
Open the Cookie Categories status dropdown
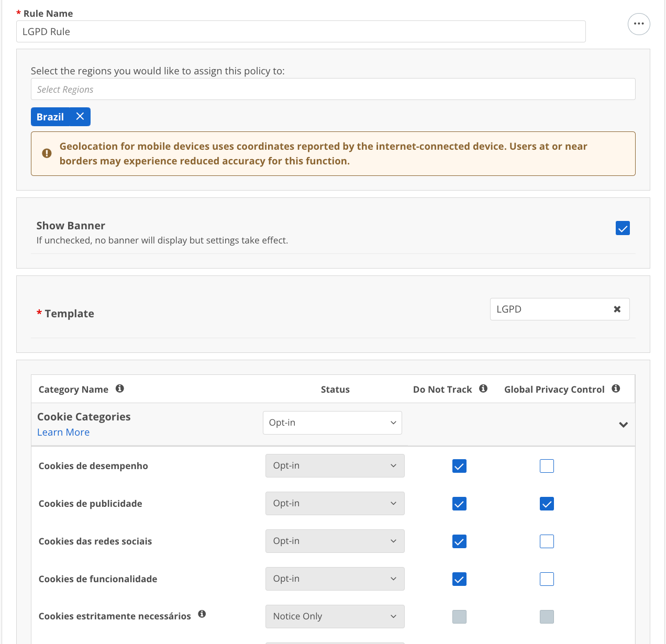click(332, 423)
